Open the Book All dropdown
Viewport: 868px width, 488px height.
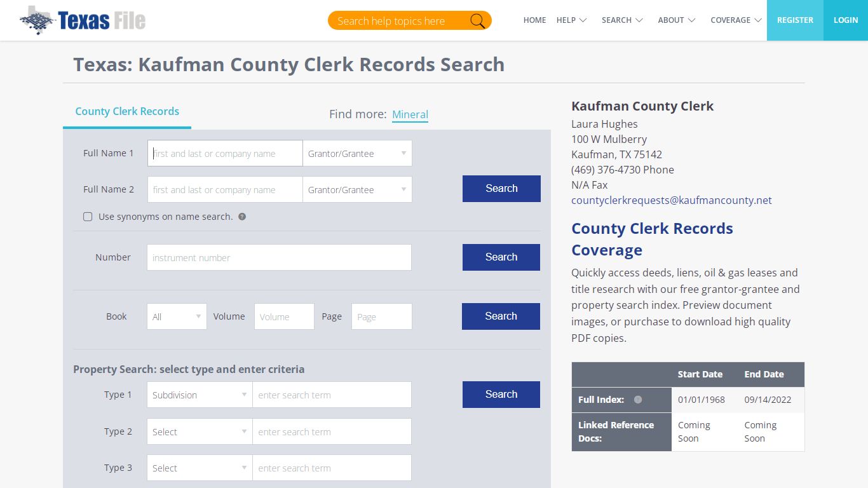(177, 316)
